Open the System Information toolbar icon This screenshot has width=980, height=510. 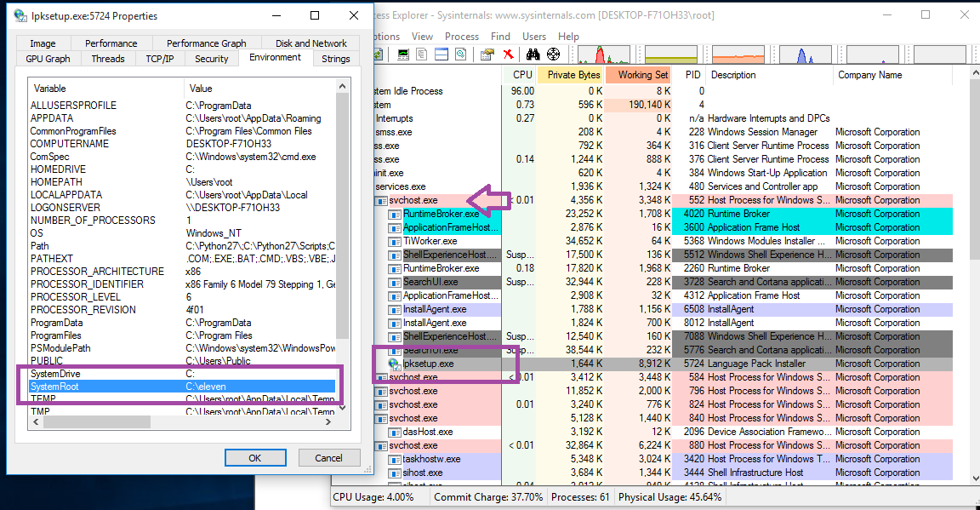click(403, 54)
